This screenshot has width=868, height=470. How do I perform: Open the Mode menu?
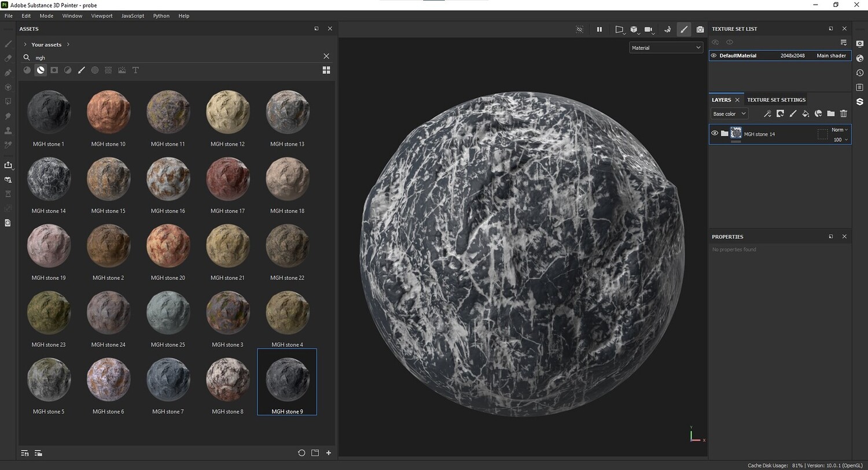[x=46, y=16]
